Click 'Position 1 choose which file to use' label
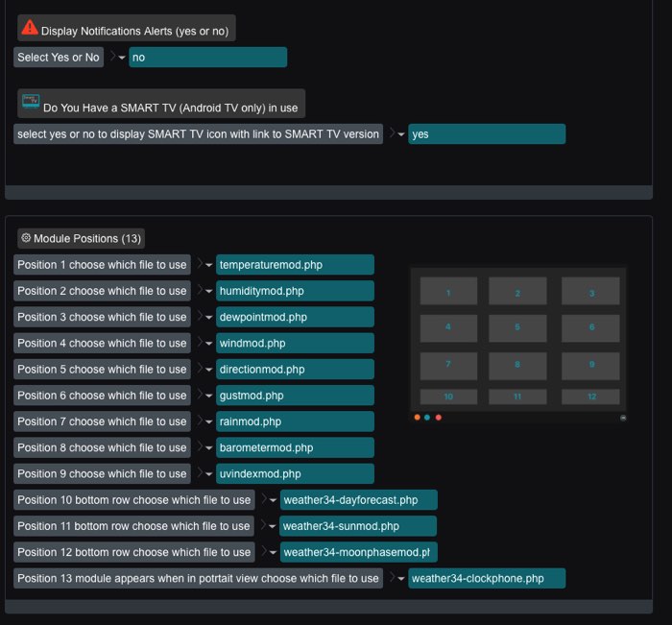The image size is (672, 625). [x=102, y=265]
